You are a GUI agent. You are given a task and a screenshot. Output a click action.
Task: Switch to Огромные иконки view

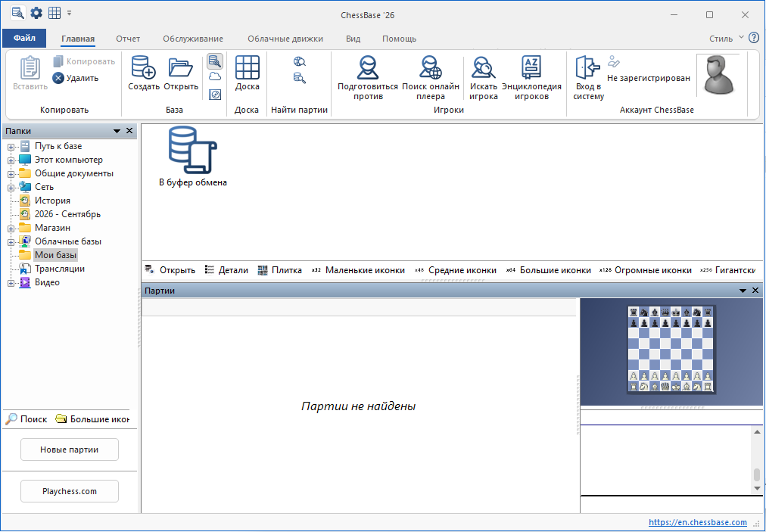tap(646, 270)
